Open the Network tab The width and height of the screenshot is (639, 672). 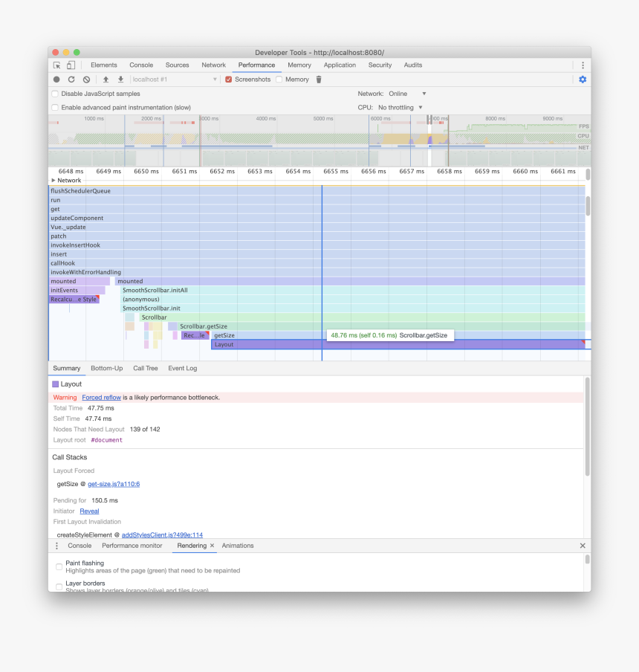point(214,65)
